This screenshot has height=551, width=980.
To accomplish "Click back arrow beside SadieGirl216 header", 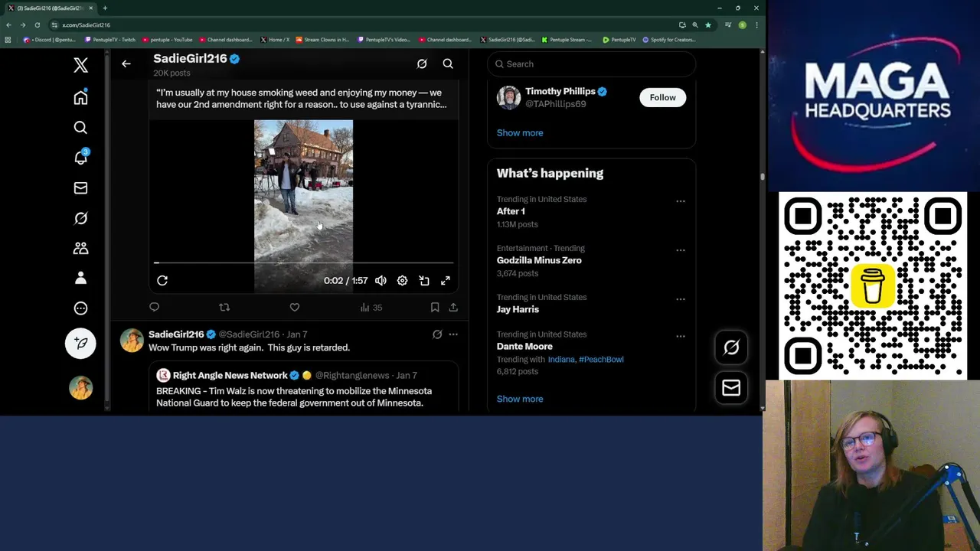I will (x=126, y=64).
